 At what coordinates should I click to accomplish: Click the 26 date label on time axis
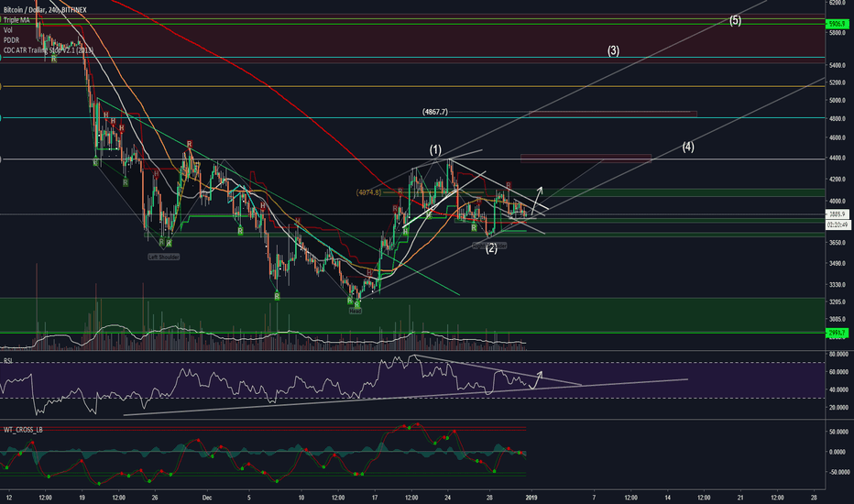tap(155, 498)
